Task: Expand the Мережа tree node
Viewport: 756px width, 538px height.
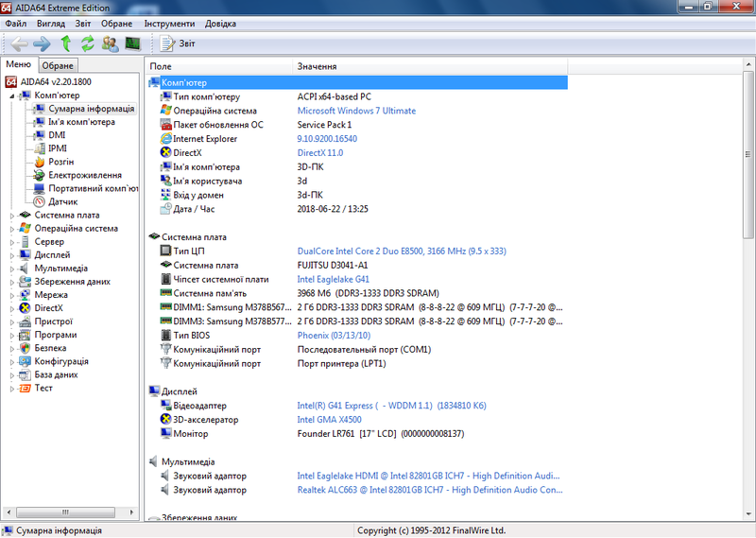Action: pos(12,295)
